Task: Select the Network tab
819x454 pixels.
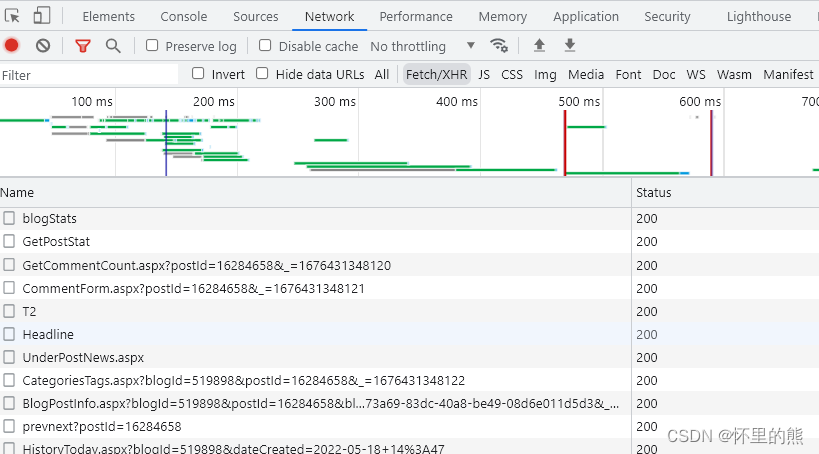Action: click(330, 17)
